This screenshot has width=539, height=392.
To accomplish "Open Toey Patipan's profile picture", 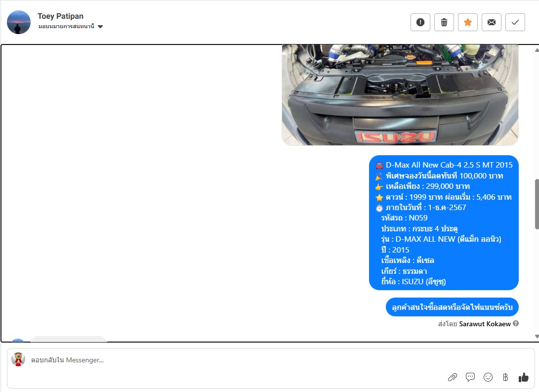I will (19, 22).
